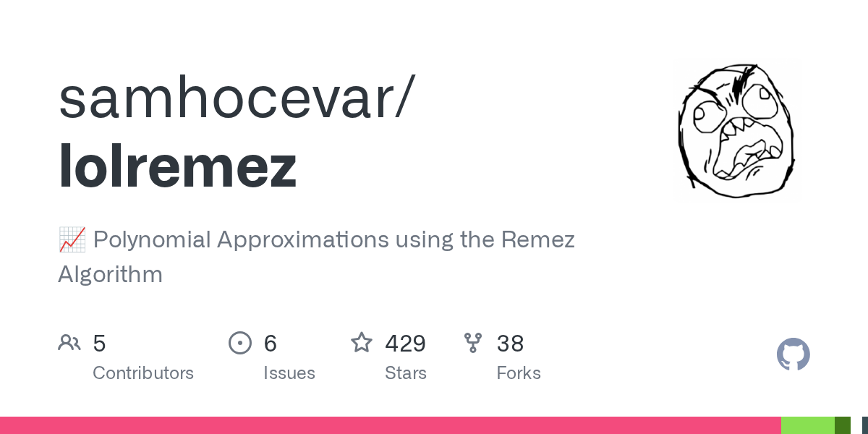
Task: Open the lolremez repository title
Action: point(178,166)
